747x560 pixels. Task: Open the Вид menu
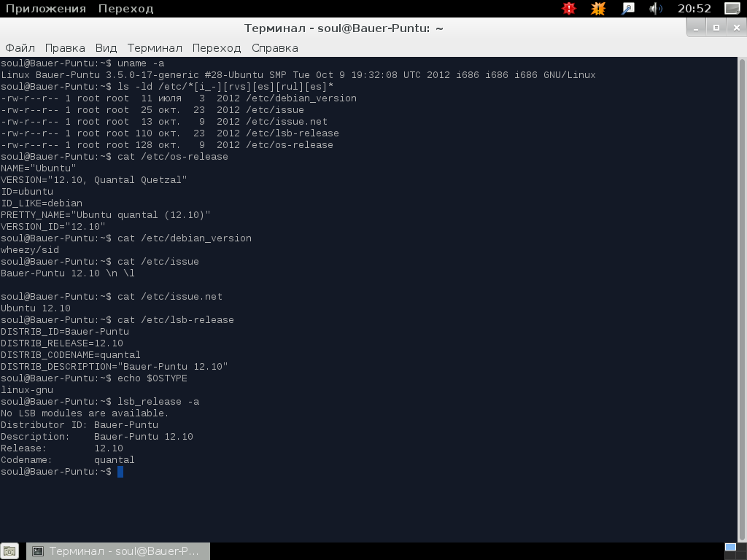(106, 48)
